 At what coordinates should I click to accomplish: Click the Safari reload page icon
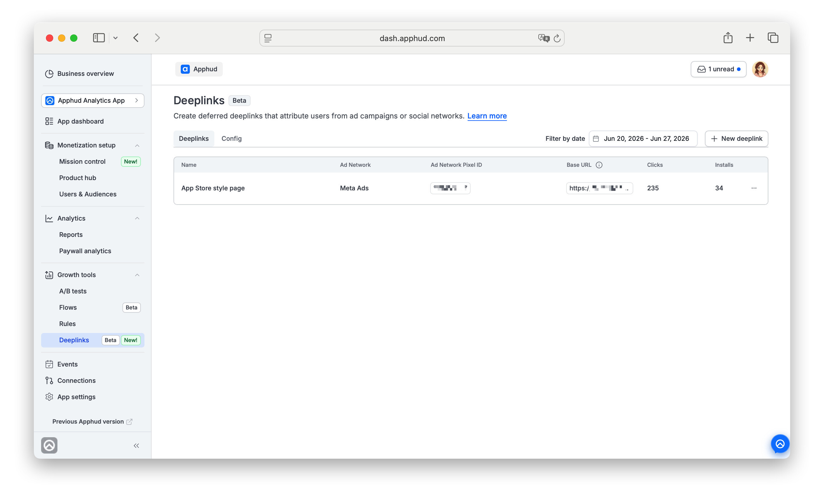pyautogui.click(x=557, y=38)
